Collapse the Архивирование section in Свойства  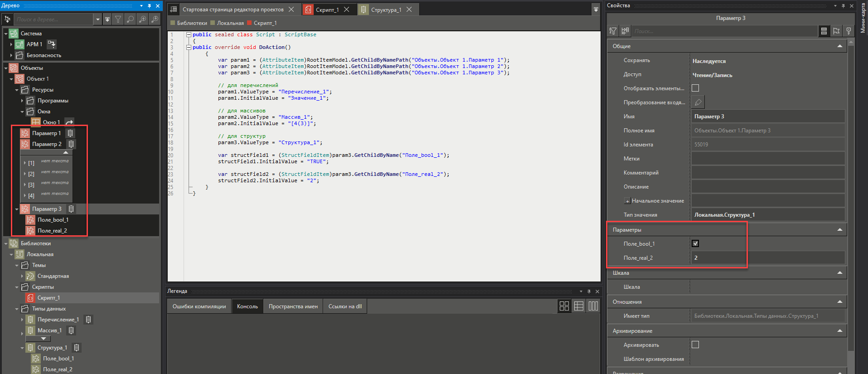pos(839,331)
